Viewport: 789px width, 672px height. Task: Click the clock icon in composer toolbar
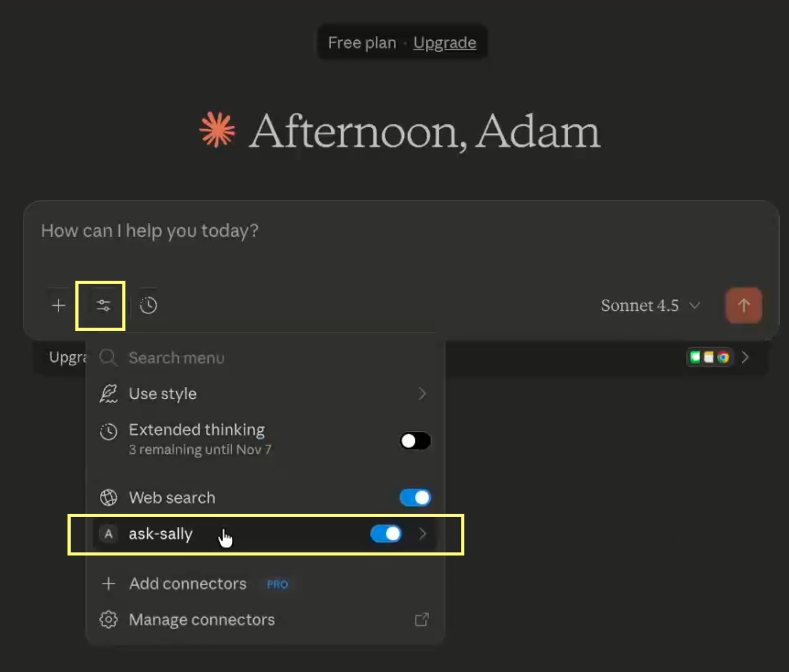[149, 306]
